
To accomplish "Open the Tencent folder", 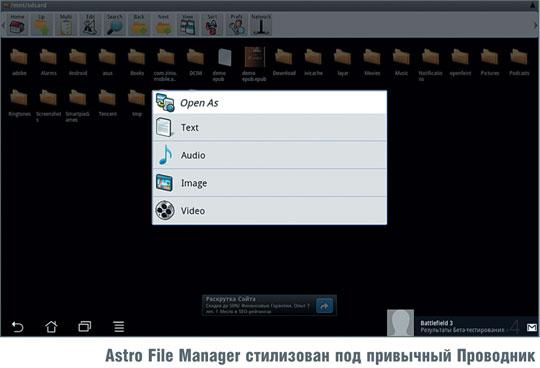I will 107,103.
